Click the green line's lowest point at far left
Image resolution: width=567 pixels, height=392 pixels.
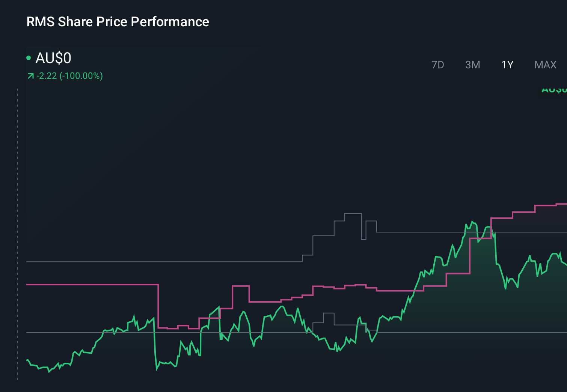pos(49,372)
